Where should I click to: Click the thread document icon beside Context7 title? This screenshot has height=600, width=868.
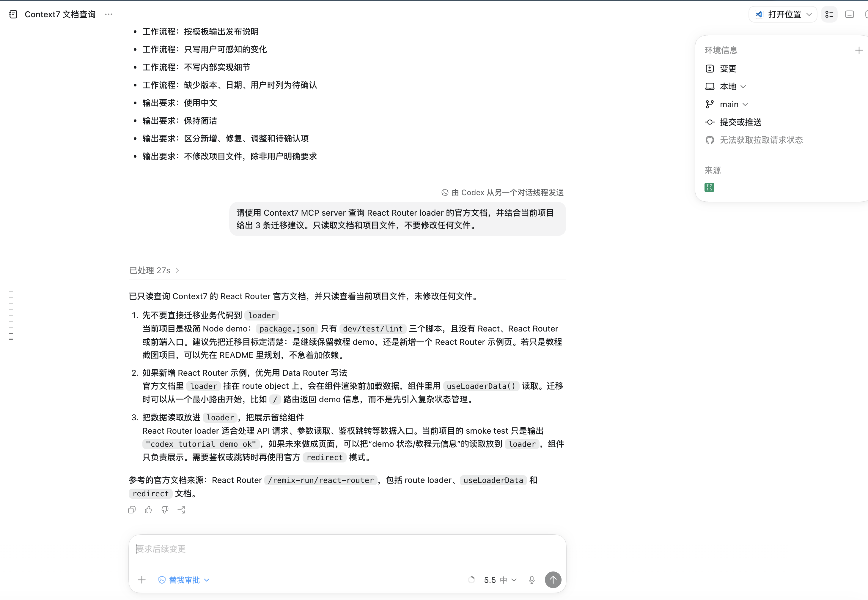click(x=14, y=14)
